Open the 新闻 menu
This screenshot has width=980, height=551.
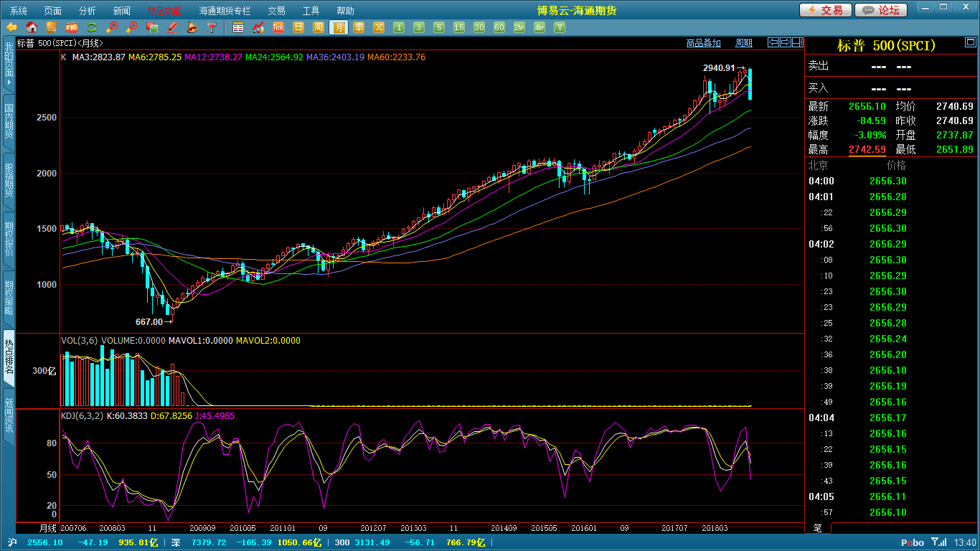point(122,11)
